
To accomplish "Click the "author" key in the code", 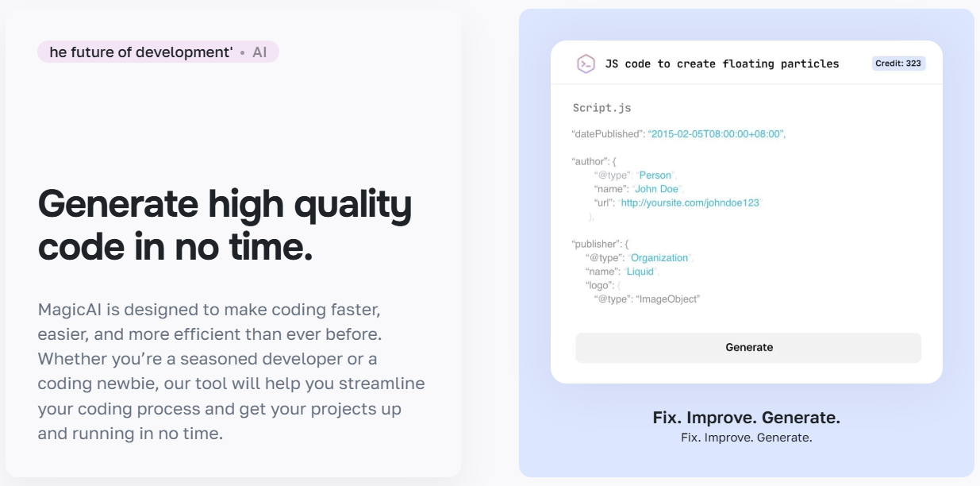I will [x=588, y=161].
